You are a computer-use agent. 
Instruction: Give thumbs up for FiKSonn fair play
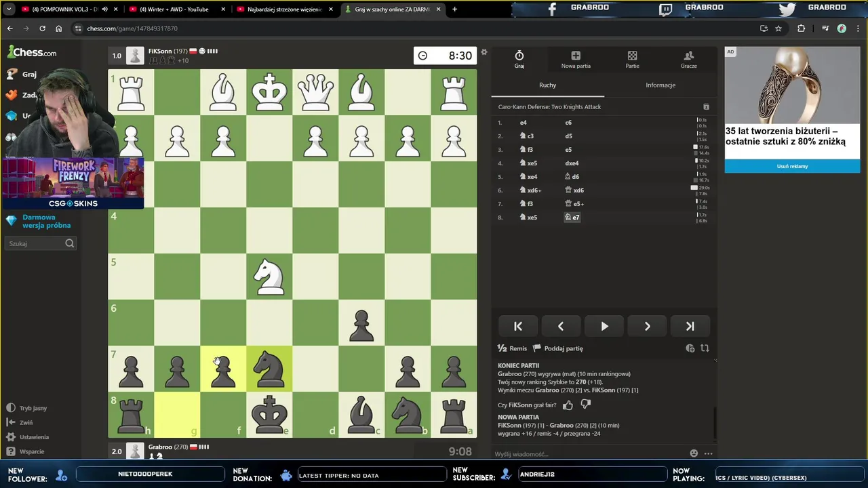pyautogui.click(x=568, y=405)
